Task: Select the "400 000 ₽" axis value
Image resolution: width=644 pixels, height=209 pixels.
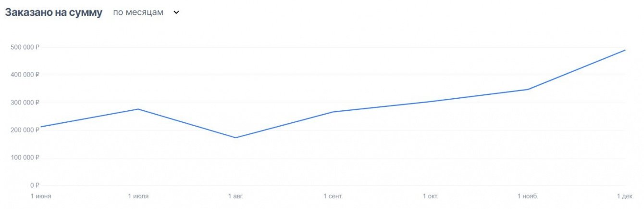Action: tap(24, 75)
